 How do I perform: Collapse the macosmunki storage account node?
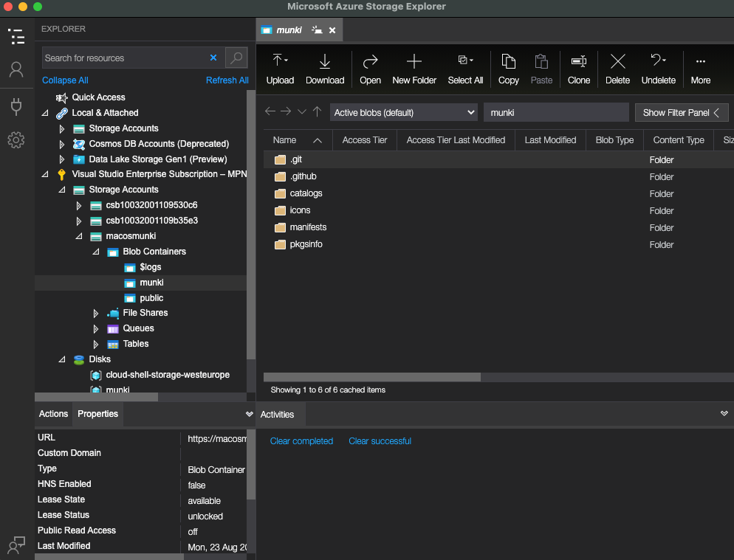pyautogui.click(x=79, y=237)
